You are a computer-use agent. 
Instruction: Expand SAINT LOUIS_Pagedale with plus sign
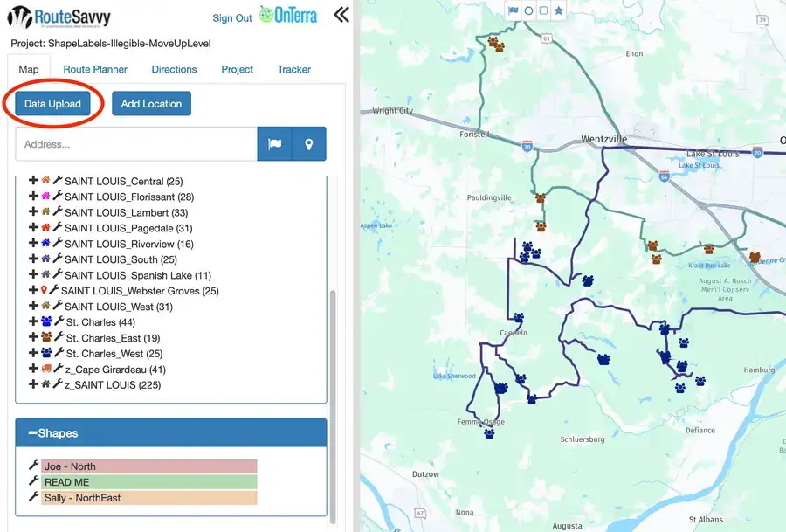(33, 227)
